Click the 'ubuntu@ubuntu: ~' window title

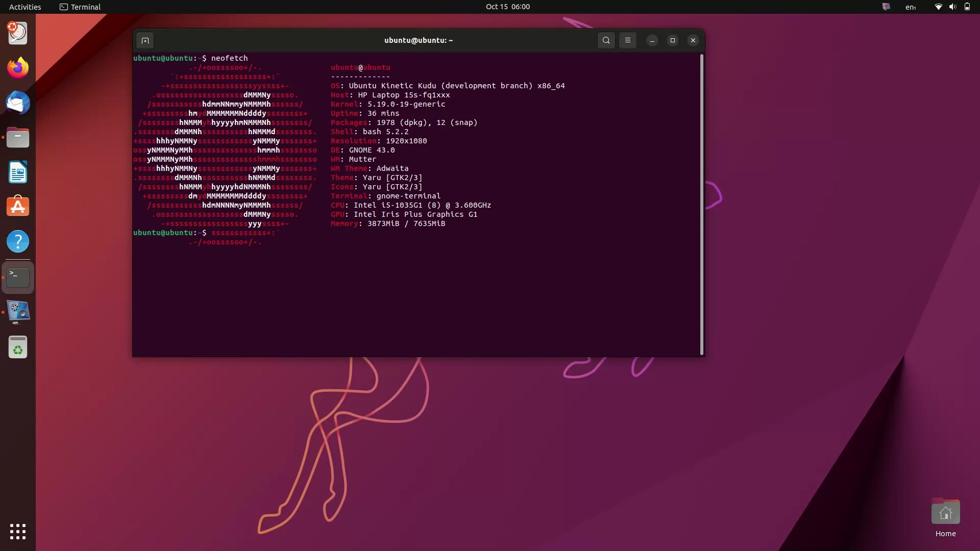point(419,40)
